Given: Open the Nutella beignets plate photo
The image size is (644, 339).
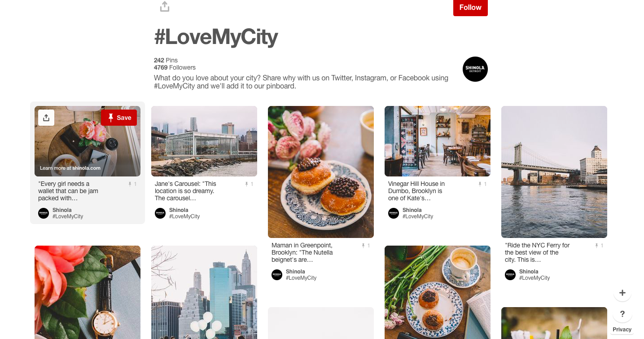Looking at the screenshot, I should click(321, 172).
